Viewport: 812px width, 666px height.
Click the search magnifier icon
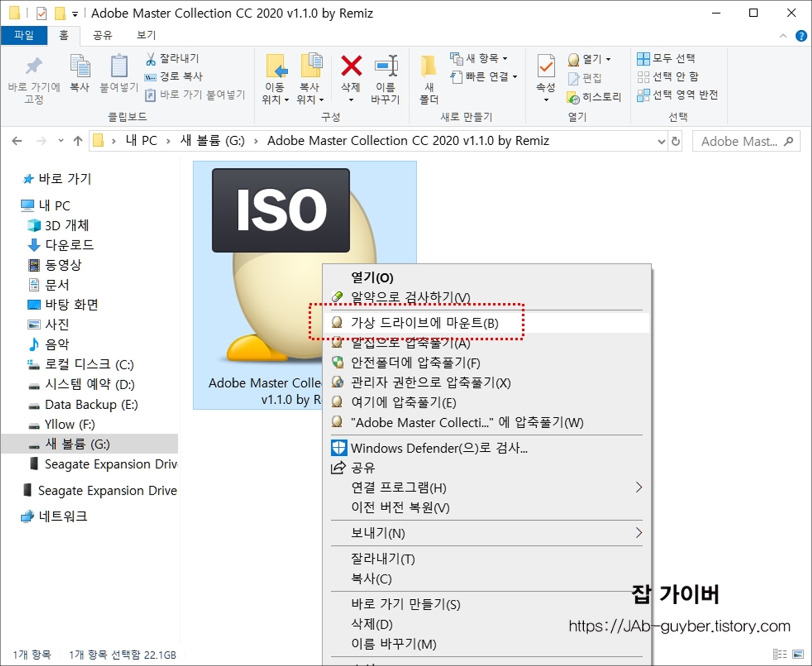[789, 141]
